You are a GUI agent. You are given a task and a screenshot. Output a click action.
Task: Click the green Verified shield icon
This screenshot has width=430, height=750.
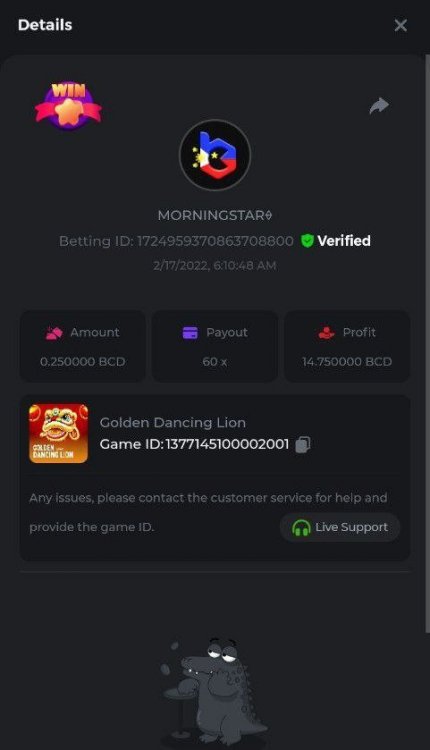point(307,241)
